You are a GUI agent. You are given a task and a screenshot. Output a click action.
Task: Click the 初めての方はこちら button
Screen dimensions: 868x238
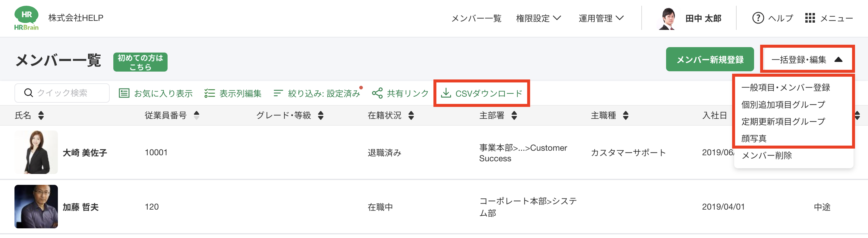coord(140,62)
